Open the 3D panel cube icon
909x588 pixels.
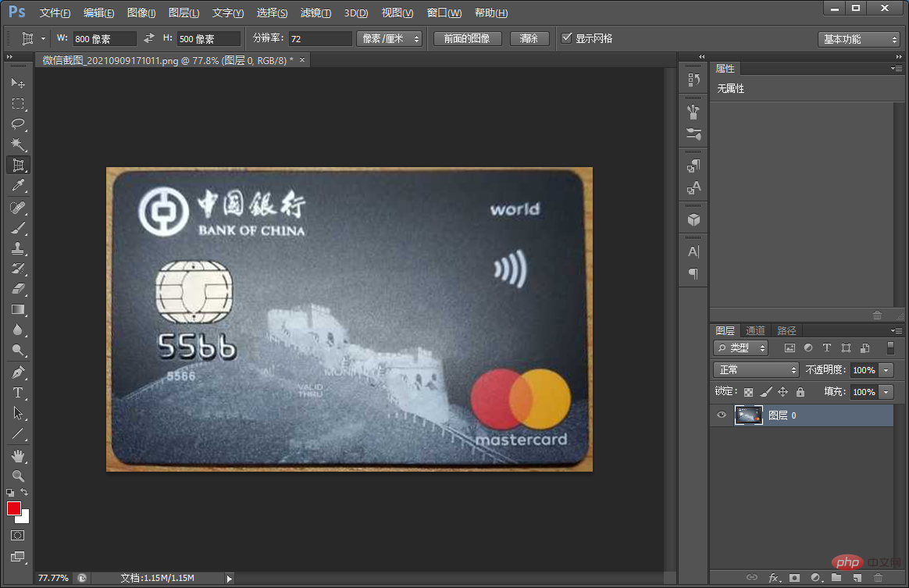click(693, 219)
